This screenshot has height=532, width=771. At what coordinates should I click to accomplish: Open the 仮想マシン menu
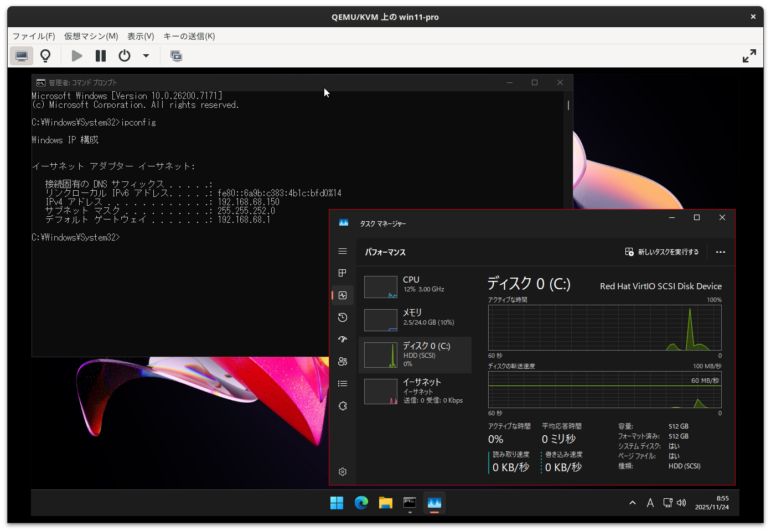pyautogui.click(x=90, y=36)
